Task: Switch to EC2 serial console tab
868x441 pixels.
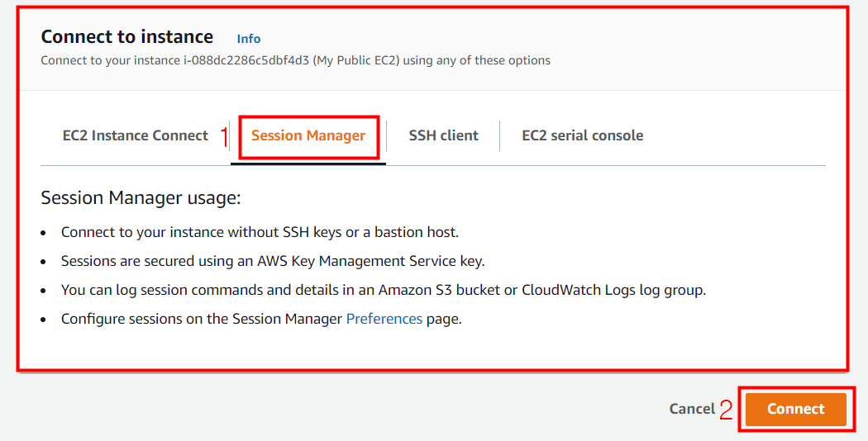Action: pos(582,135)
